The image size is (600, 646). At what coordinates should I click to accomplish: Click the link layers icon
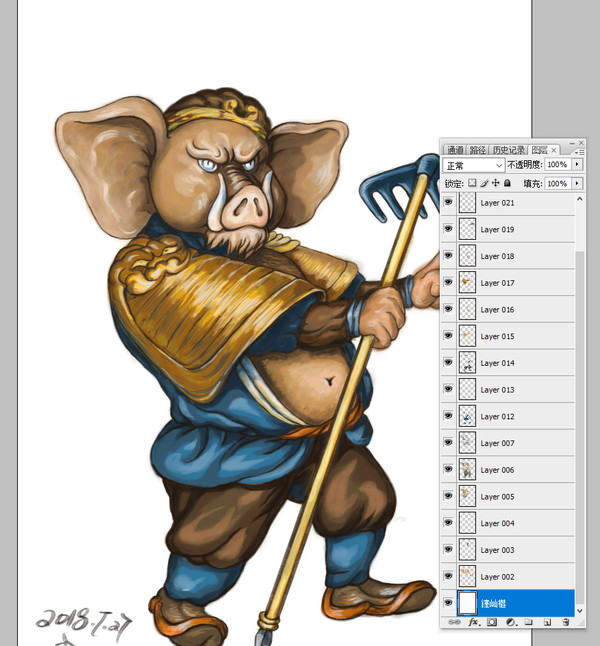[454, 622]
